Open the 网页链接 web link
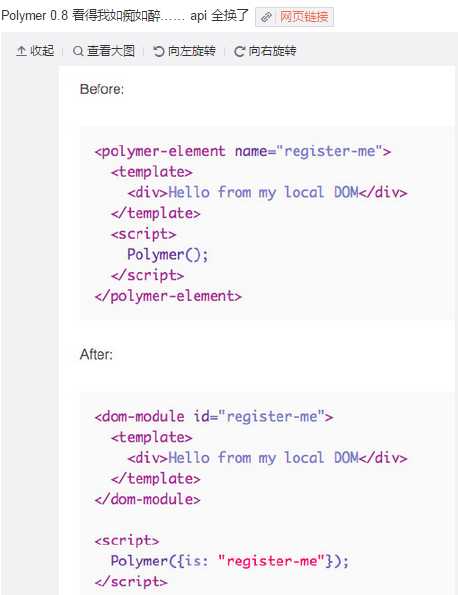 (x=295, y=17)
